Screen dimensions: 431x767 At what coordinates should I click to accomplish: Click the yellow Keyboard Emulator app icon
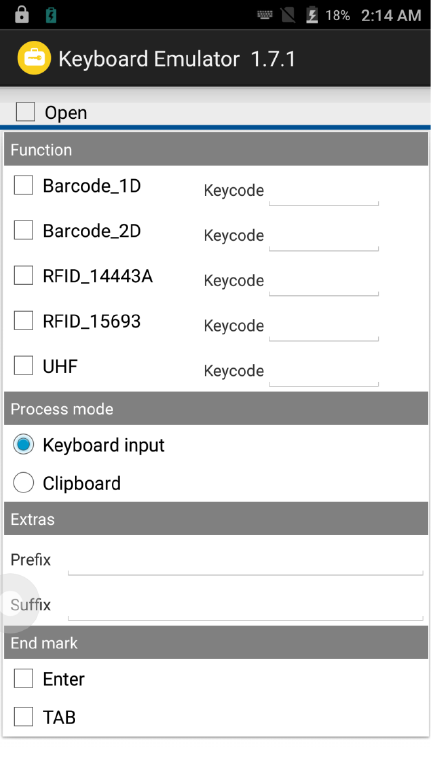(x=34, y=58)
